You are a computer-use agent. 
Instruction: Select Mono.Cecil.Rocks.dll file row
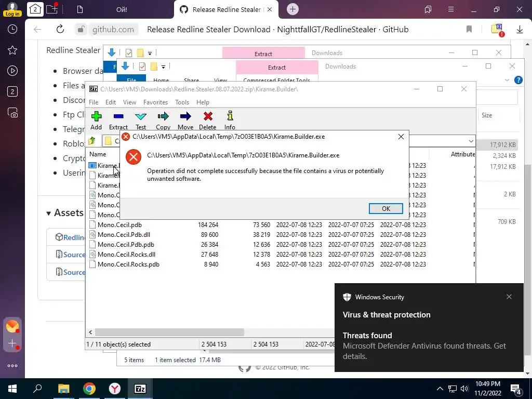pyautogui.click(x=280, y=254)
